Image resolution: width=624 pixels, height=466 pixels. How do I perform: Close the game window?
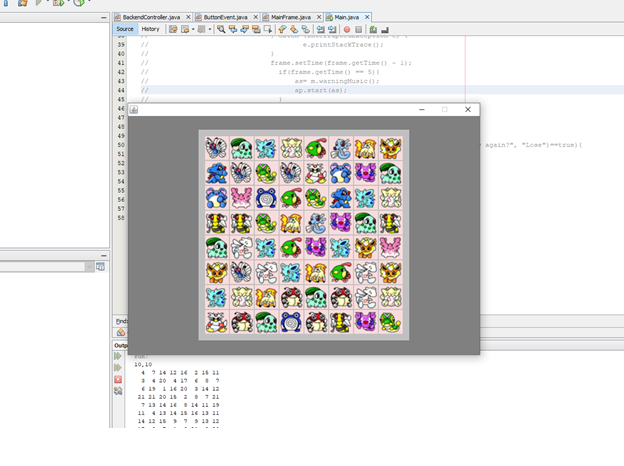tap(467, 109)
